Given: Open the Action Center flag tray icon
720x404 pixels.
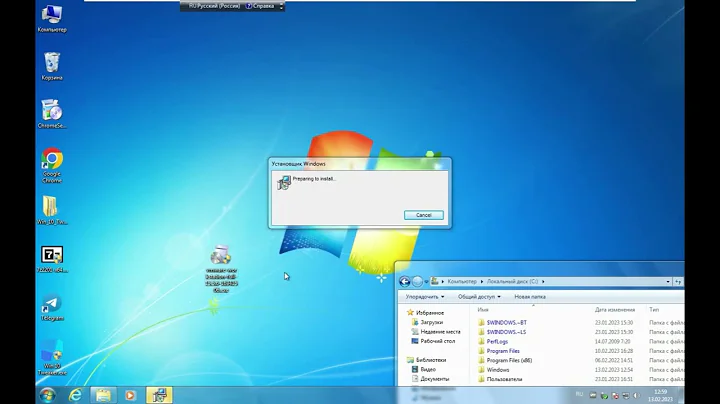Looking at the screenshot, I should [x=615, y=395].
